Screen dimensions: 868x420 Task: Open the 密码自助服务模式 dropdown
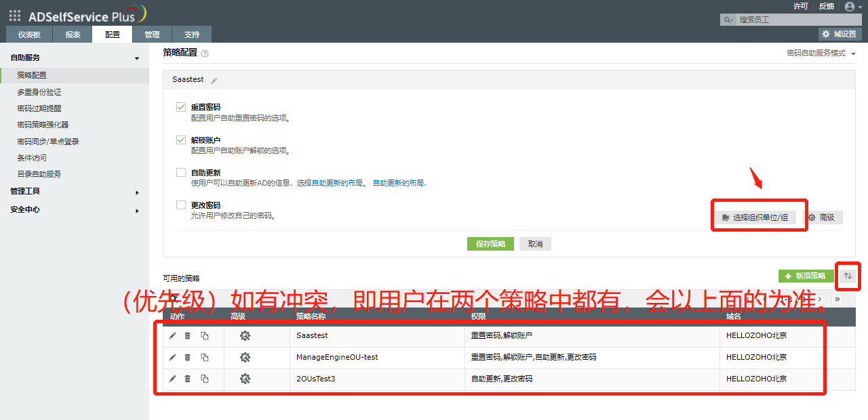[821, 54]
